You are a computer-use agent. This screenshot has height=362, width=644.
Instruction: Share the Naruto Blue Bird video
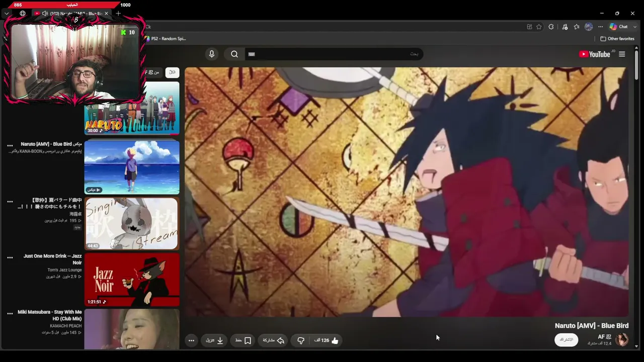274,340
